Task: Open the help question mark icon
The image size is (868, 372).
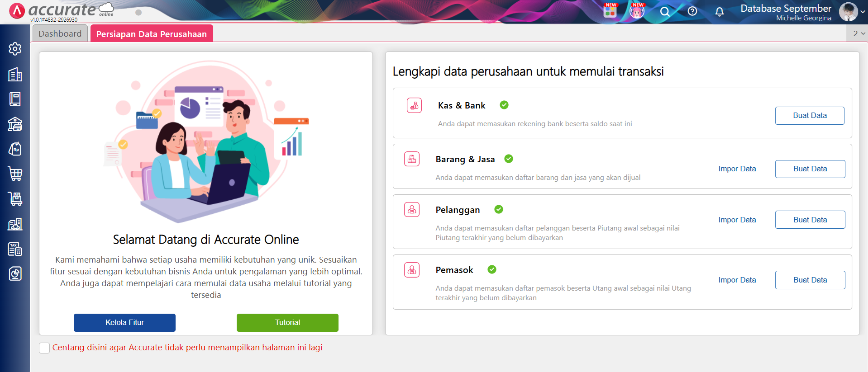Action: [692, 11]
